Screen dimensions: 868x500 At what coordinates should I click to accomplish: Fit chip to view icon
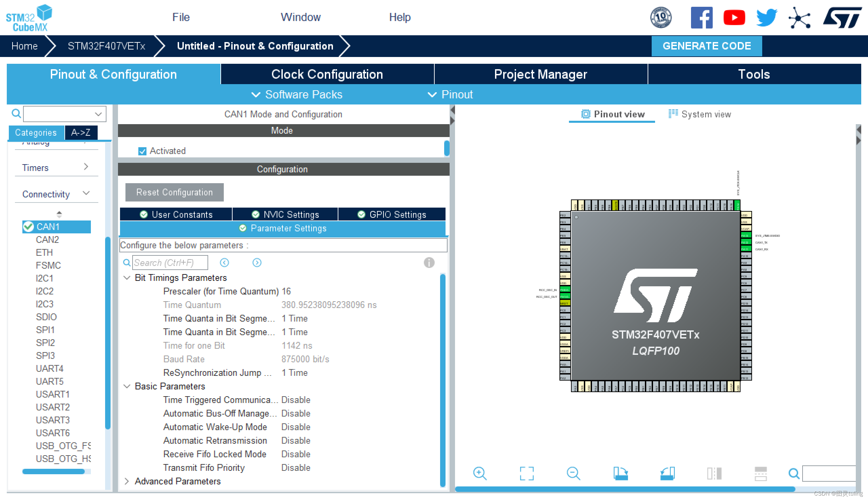(527, 474)
